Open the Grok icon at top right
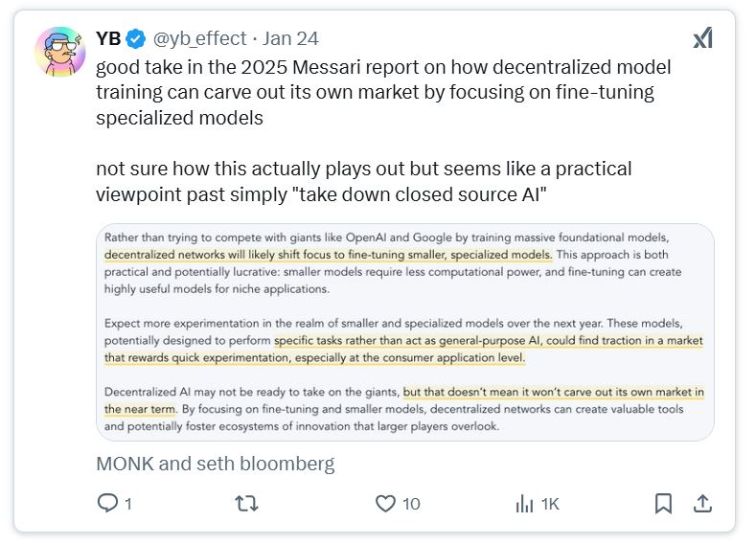 [702, 38]
